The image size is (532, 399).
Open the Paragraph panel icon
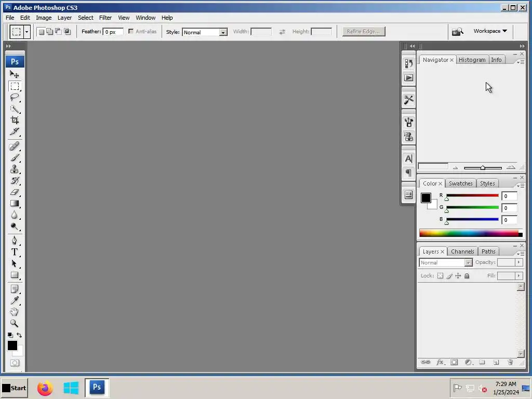coord(408,173)
